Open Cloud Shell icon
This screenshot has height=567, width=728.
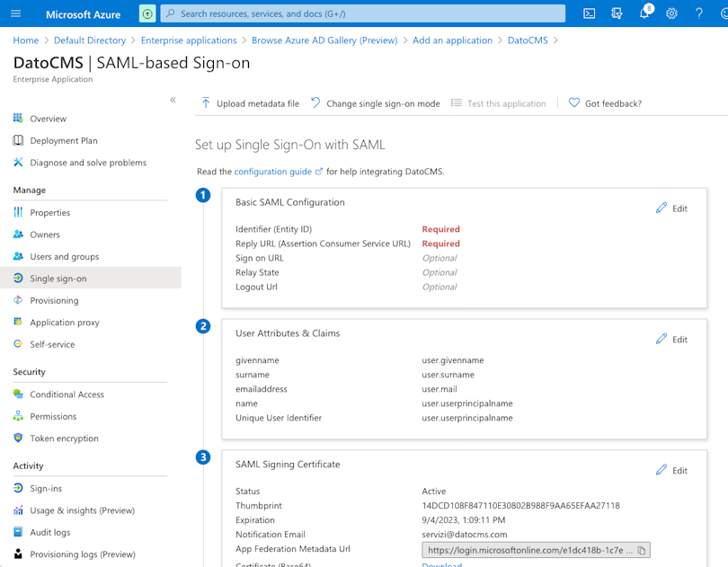point(590,14)
